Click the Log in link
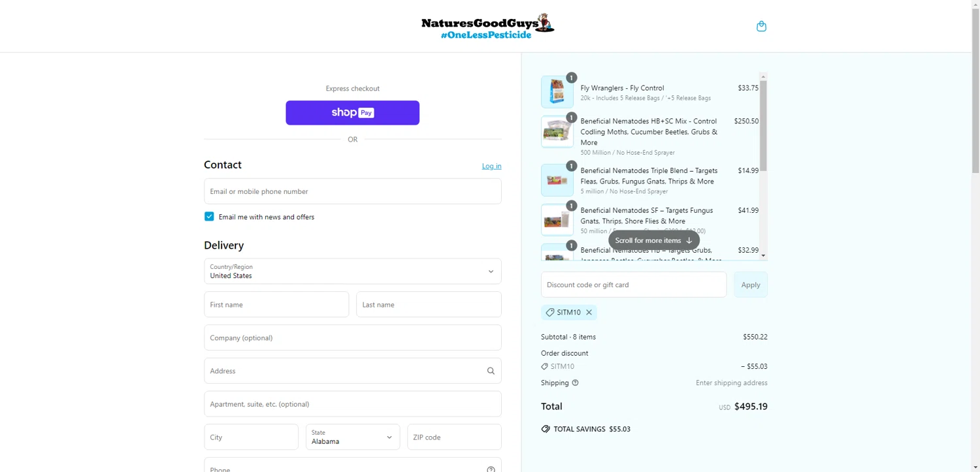The image size is (980, 472). coord(491,166)
